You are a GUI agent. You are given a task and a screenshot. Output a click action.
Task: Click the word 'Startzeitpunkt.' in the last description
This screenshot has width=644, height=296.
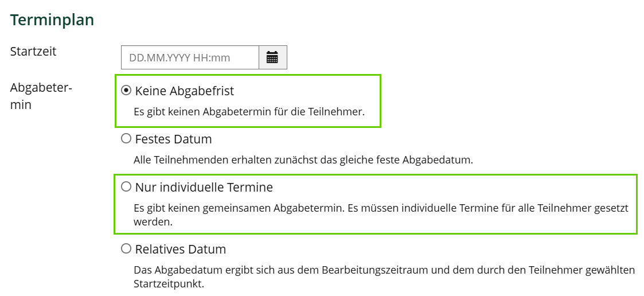(x=169, y=284)
